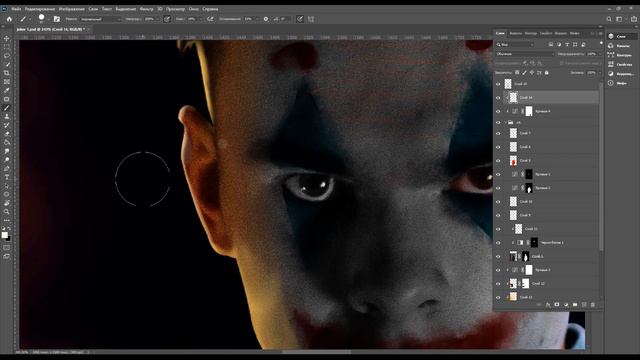The height and width of the screenshot is (360, 640).
Task: Lock all with padlock icon
Action: pos(547,73)
